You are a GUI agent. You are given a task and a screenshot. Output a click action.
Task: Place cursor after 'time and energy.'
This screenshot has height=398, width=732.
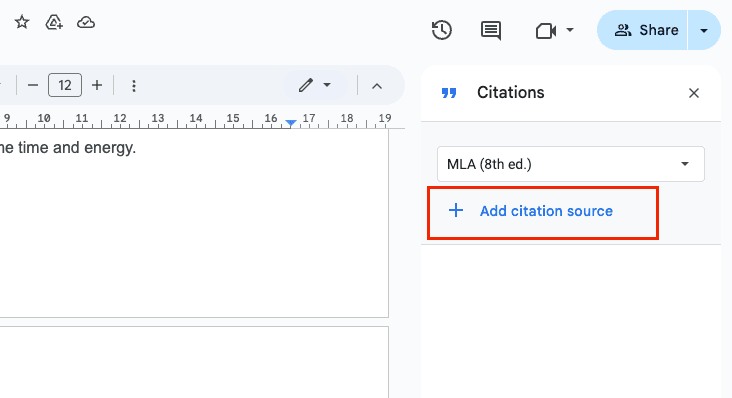(x=136, y=148)
